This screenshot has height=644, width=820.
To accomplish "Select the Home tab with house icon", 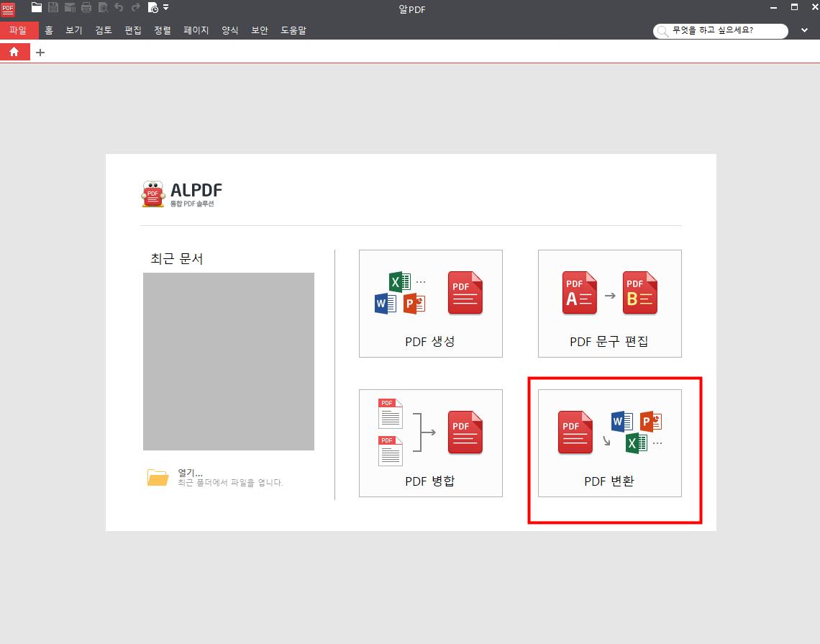I will (14, 52).
